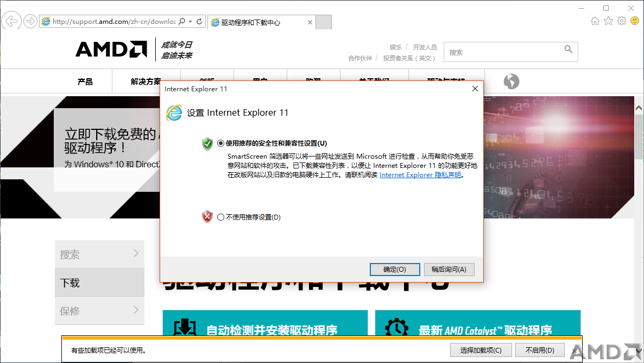The height and width of the screenshot is (363, 644).
Task: Click 选择加载项(C) in notification bar
Action: click(481, 351)
